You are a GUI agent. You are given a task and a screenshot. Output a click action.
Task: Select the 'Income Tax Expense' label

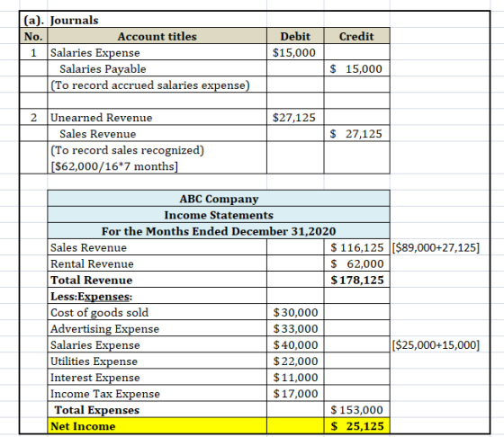(157, 393)
